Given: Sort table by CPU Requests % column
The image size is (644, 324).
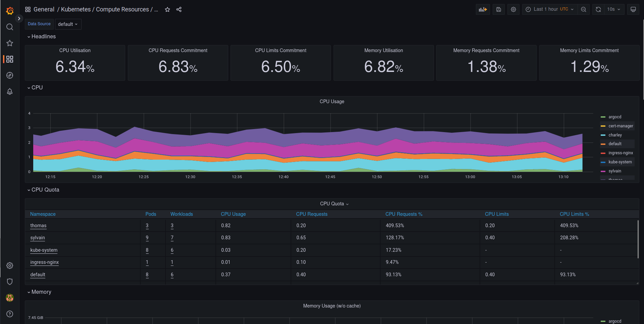Looking at the screenshot, I should click(x=404, y=214).
